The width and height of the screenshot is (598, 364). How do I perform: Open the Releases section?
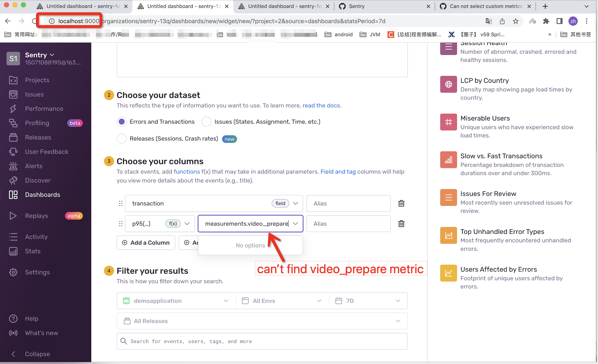(x=38, y=137)
